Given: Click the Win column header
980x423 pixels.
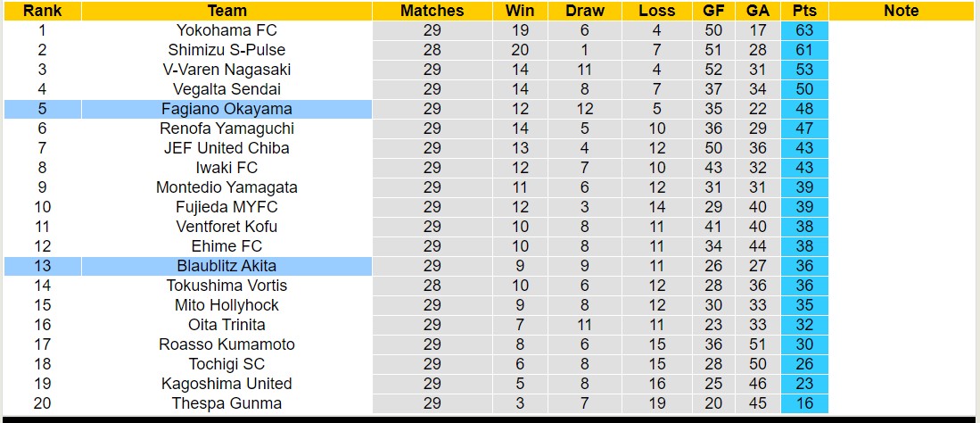Looking at the screenshot, I should pyautogui.click(x=520, y=11).
